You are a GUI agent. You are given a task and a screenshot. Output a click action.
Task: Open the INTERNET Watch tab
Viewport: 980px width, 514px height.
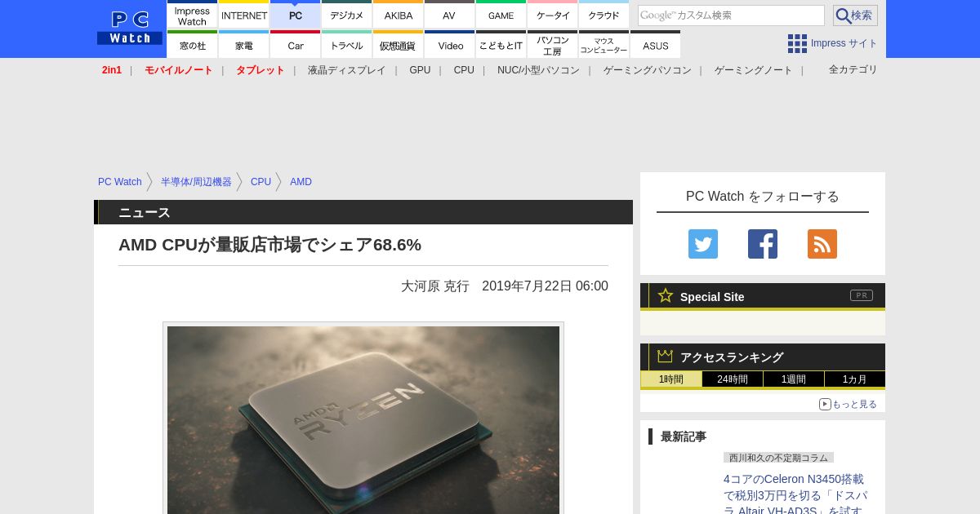click(244, 15)
